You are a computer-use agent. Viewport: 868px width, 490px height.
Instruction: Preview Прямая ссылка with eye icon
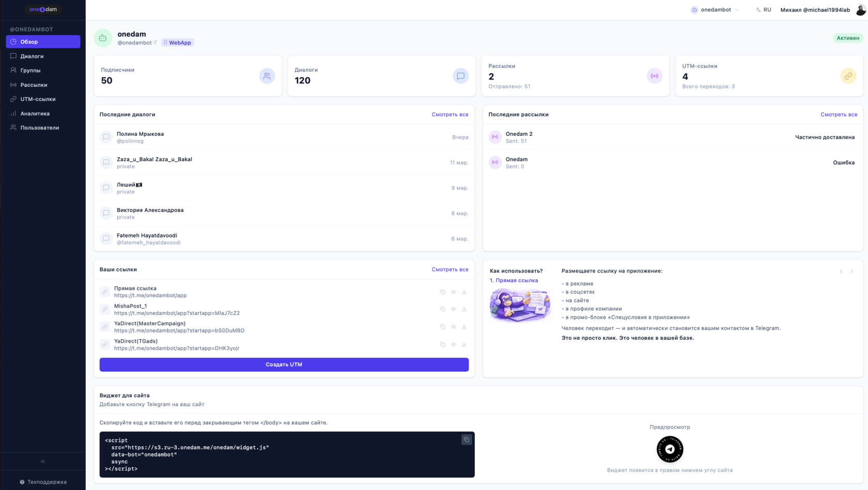pos(454,292)
